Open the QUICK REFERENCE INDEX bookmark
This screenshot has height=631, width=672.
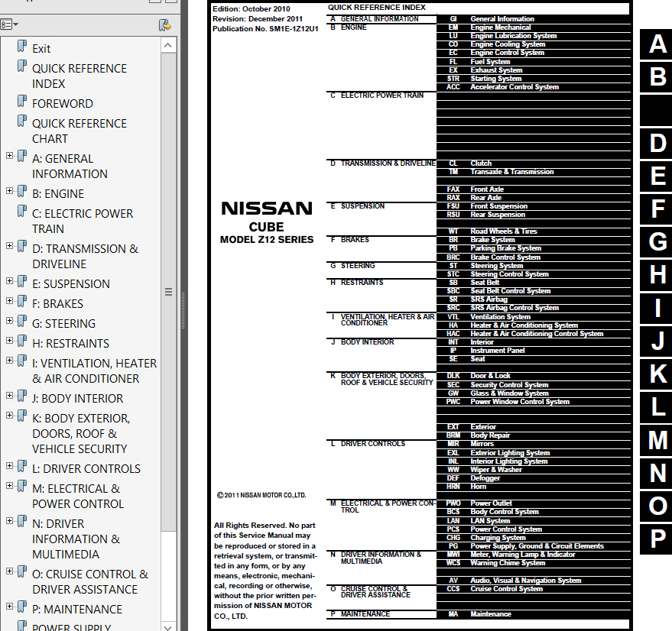coord(79,76)
